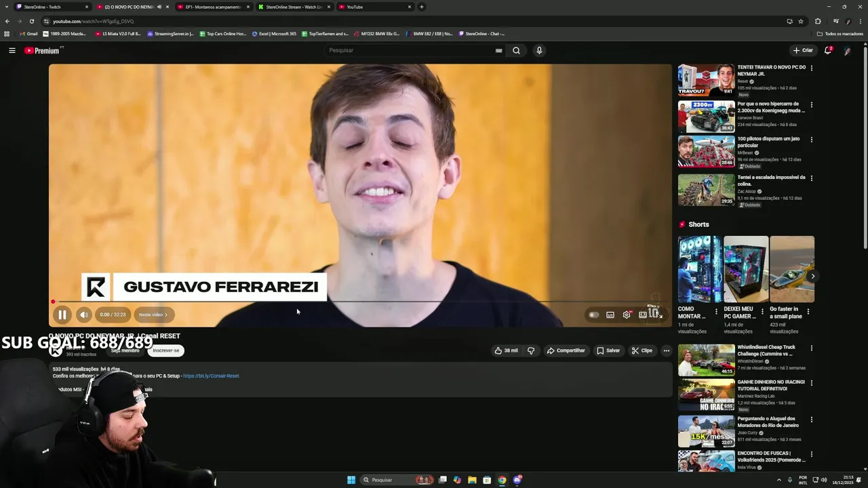Open the on-screen keyboard icon in search box

click(x=498, y=50)
